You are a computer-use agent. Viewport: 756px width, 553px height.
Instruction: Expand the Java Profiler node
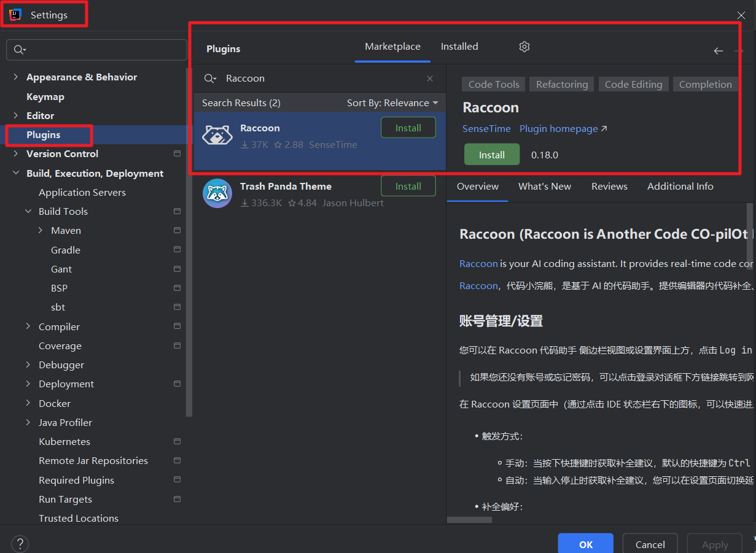pyautogui.click(x=28, y=422)
